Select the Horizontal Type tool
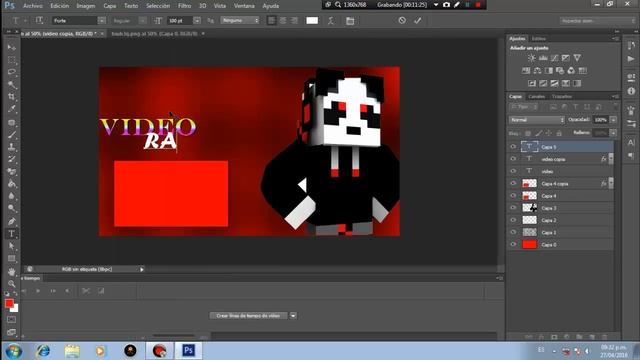Viewport: 640px width, 360px height. pyautogui.click(x=11, y=234)
